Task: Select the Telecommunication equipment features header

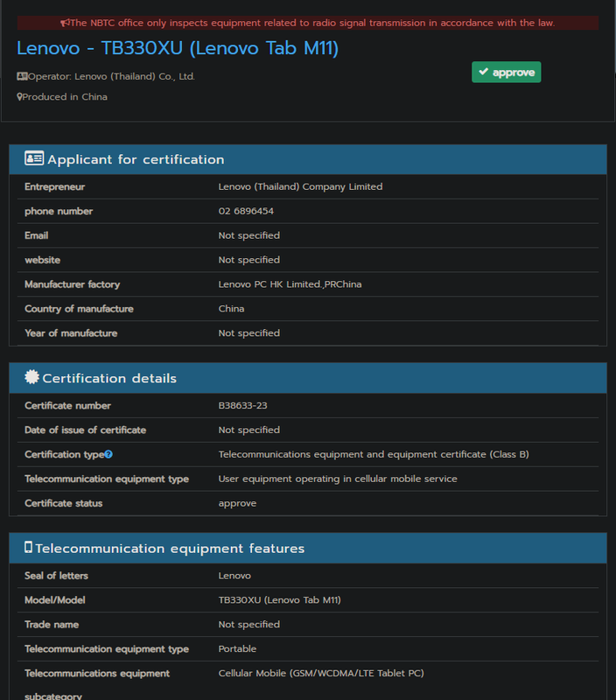Action: coord(170,549)
